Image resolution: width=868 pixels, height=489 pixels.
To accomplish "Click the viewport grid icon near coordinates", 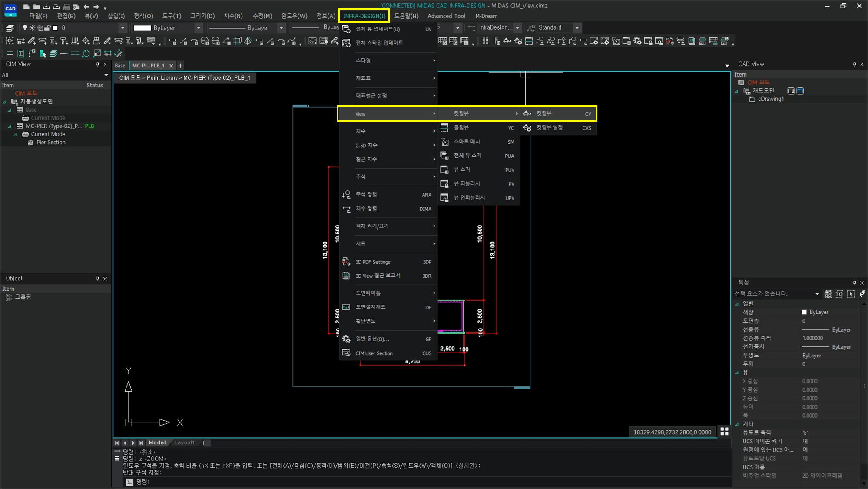I will [x=724, y=431].
